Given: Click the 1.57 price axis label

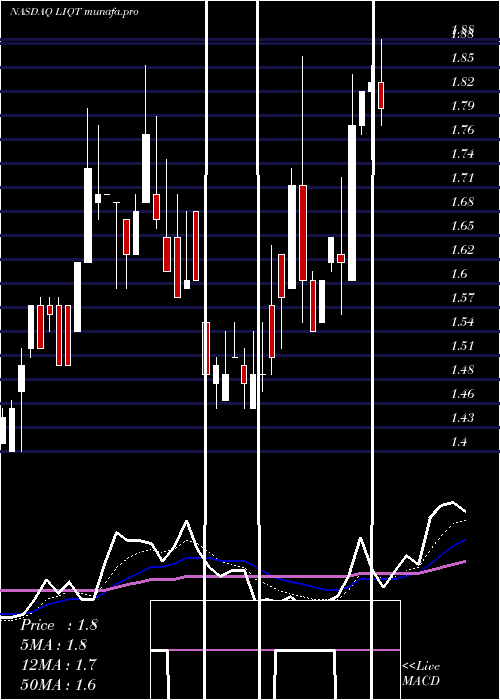Looking at the screenshot, I should click(462, 298).
